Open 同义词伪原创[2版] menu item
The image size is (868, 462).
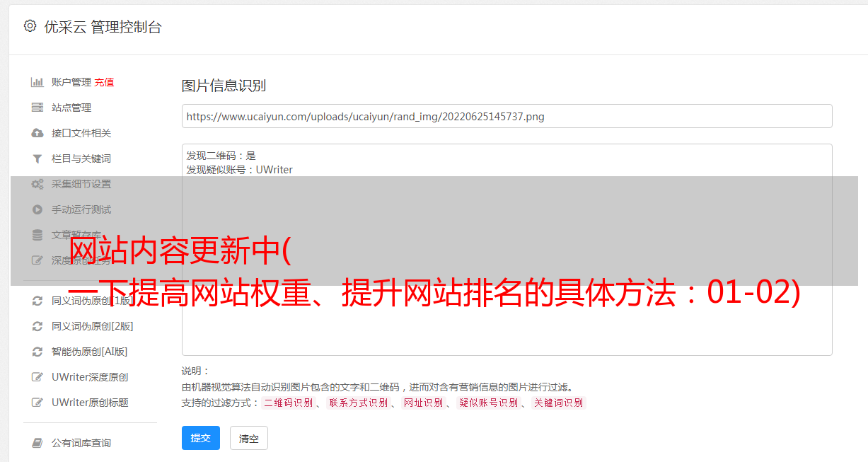[93, 326]
